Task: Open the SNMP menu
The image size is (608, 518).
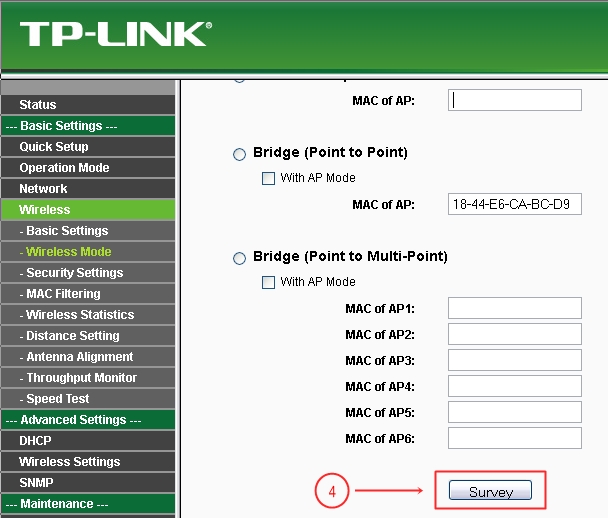Action: coord(88,482)
